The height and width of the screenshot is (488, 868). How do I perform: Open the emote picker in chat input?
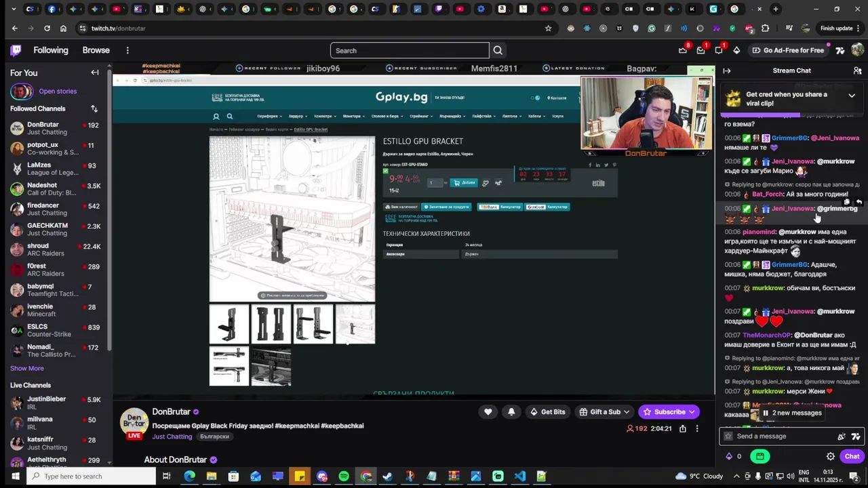(x=842, y=436)
